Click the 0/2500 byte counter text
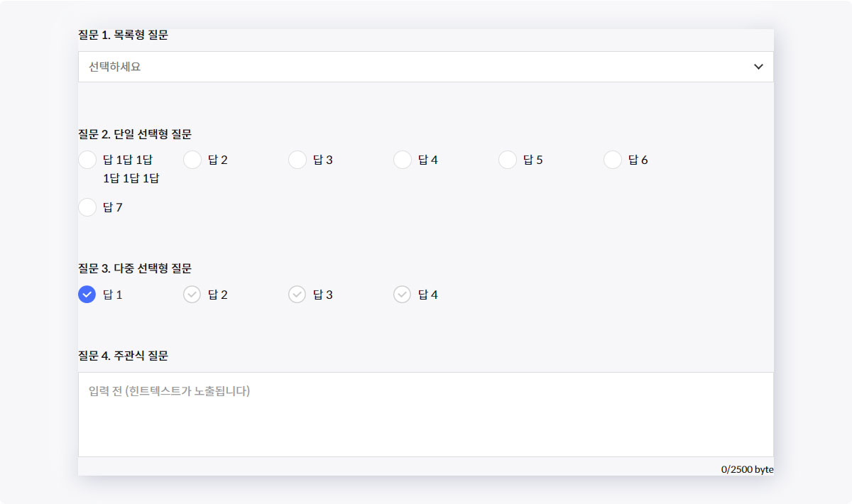The width and height of the screenshot is (852, 504). click(x=747, y=469)
